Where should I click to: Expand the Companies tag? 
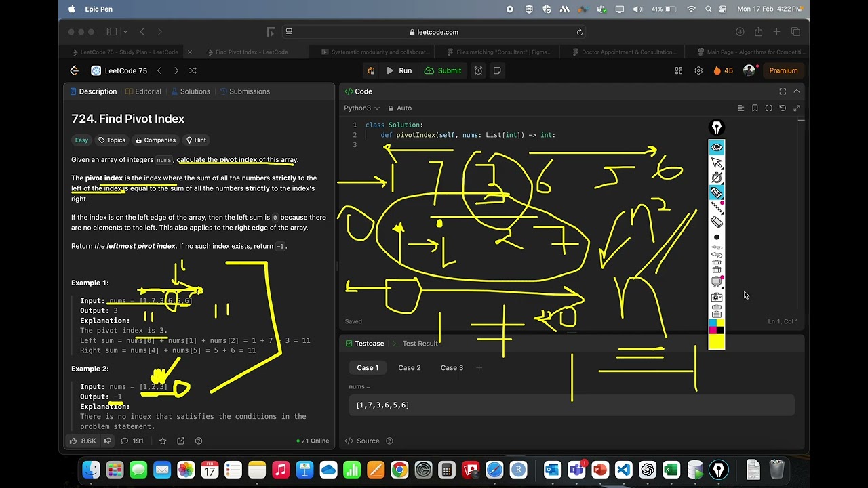[x=156, y=140]
